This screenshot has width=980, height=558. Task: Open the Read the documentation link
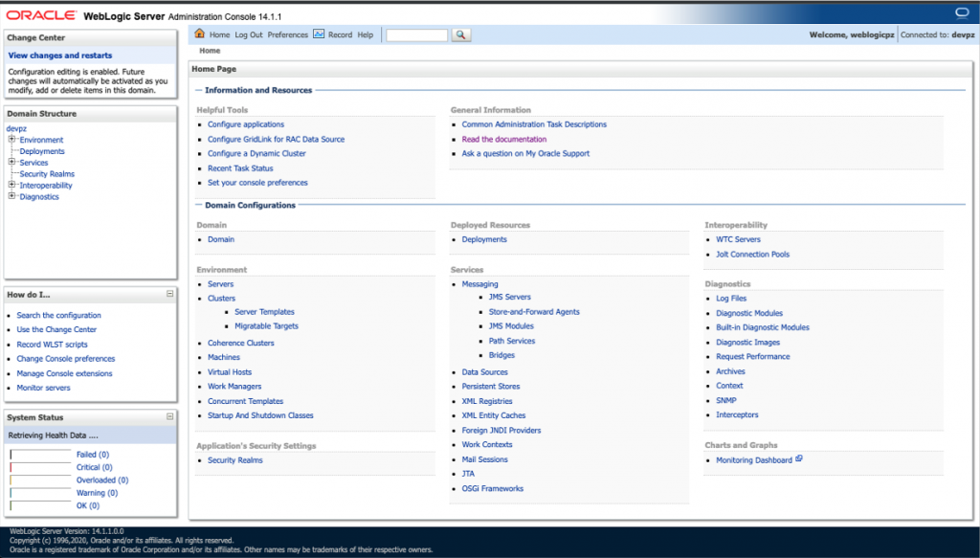504,140
